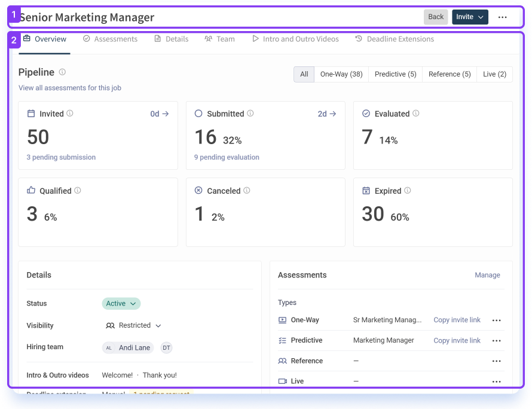Screen dimensions: 532x409
Task: Filter pipeline by Predictive (5)
Action: [x=395, y=74]
